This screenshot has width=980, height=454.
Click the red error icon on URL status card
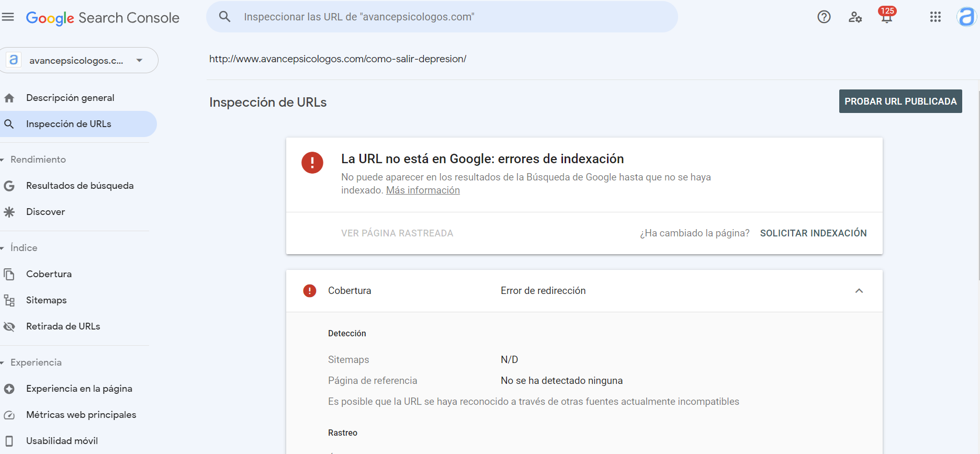click(x=312, y=163)
